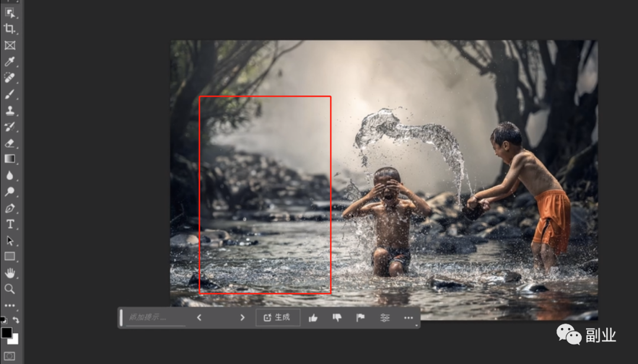
Task: Select the Horizontal Type tool
Action: [9, 224]
